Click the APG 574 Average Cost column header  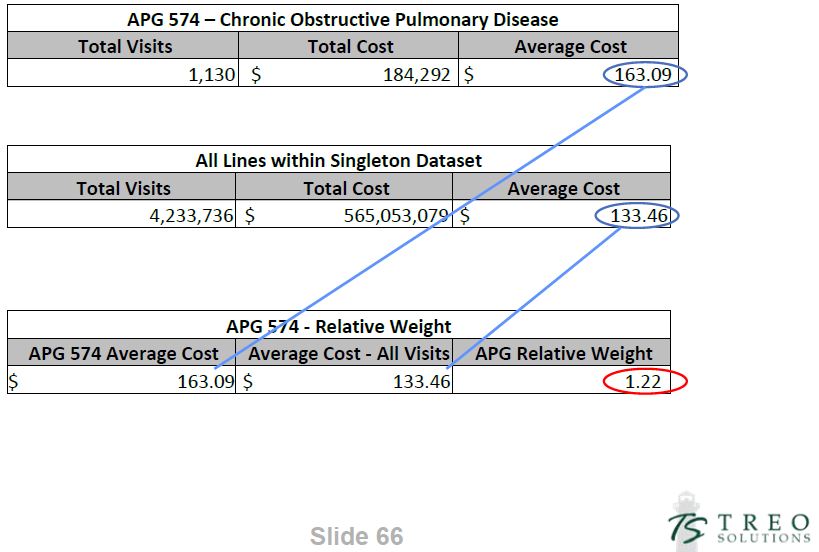click(123, 353)
